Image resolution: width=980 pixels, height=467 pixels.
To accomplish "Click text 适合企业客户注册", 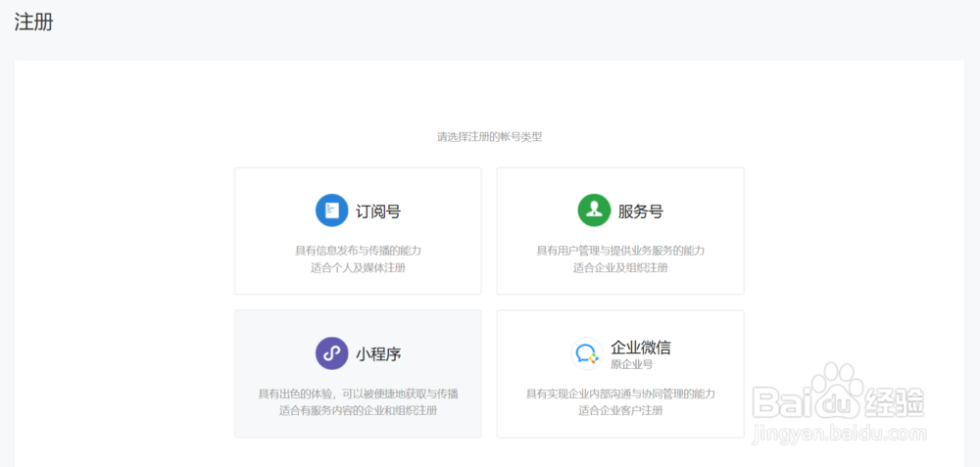I will (620, 411).
